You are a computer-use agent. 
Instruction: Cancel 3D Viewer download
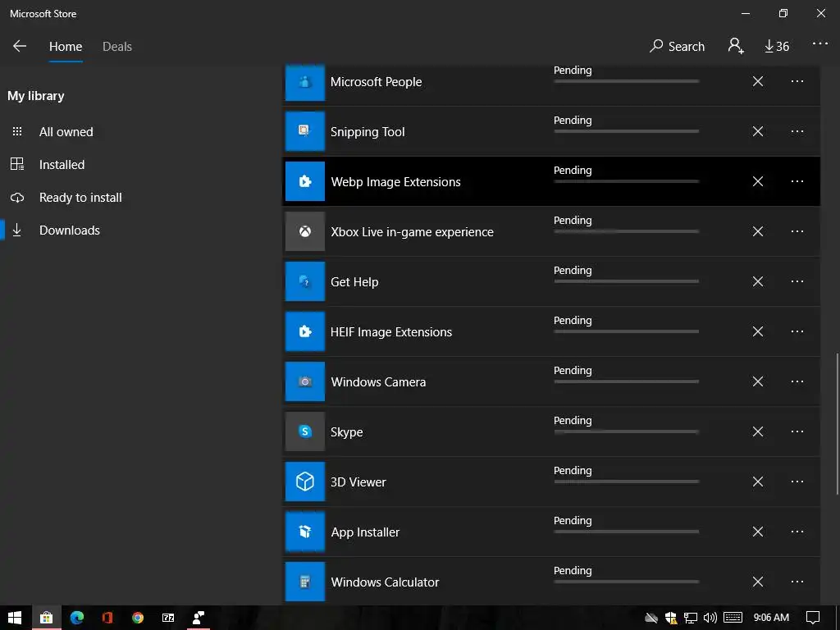click(757, 482)
